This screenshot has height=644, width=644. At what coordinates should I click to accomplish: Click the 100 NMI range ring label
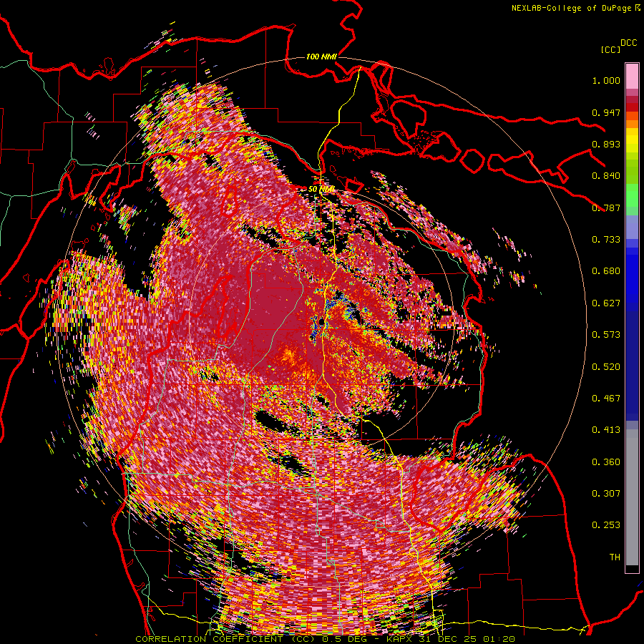[x=321, y=57]
